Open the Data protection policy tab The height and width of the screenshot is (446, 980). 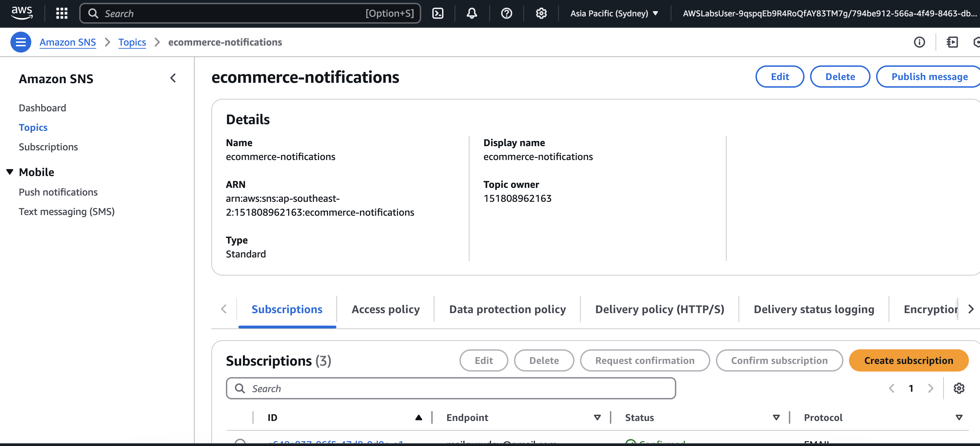(x=507, y=309)
